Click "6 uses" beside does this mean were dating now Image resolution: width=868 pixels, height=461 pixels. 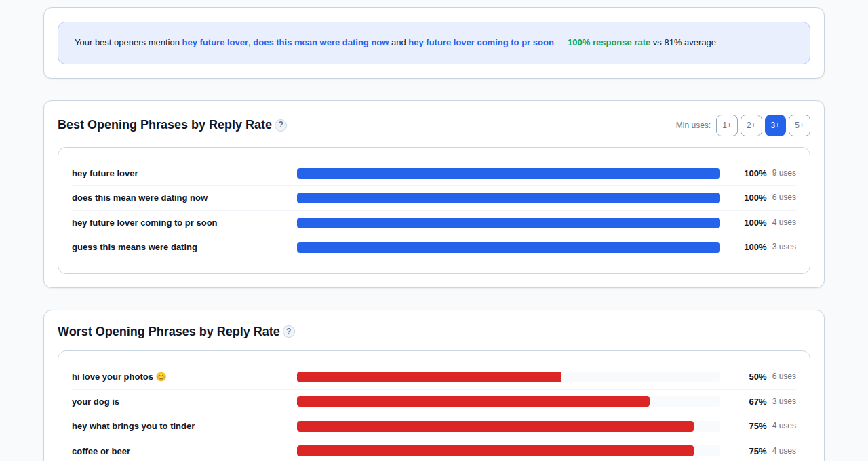(783, 197)
